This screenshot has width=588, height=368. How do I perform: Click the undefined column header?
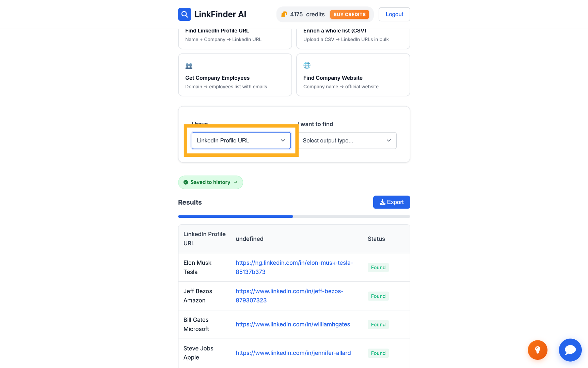pyautogui.click(x=250, y=239)
